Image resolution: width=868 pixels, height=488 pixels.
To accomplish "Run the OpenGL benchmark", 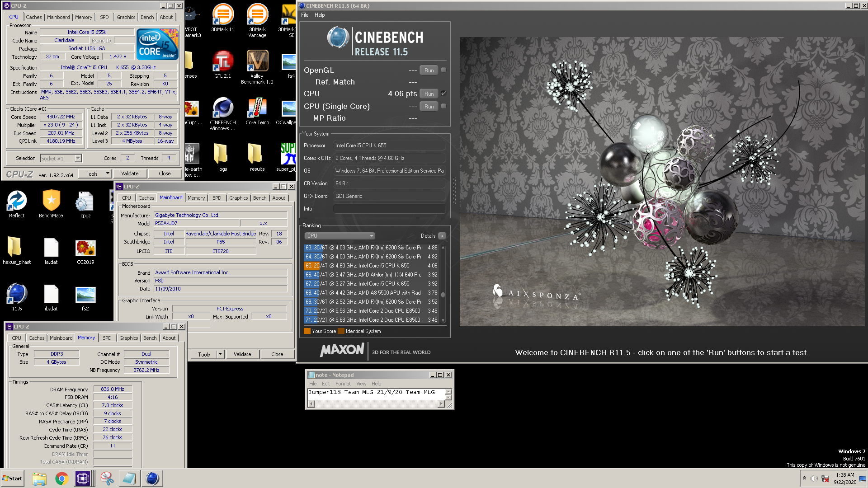I will pyautogui.click(x=429, y=70).
